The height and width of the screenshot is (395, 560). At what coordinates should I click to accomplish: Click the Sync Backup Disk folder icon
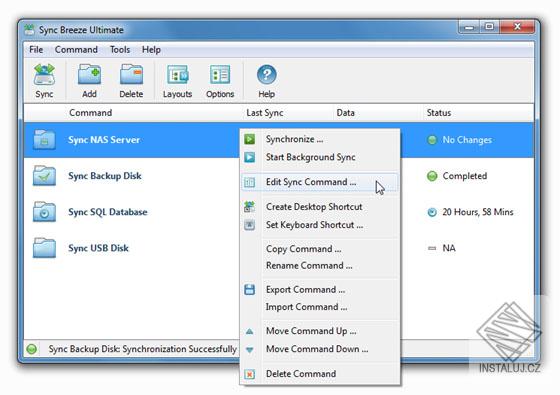click(x=44, y=176)
